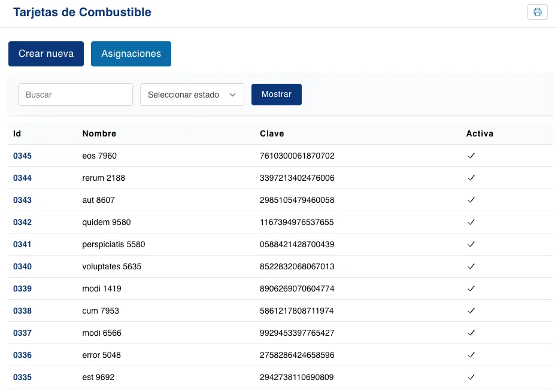558x392 pixels.
Task: Open card with Id 0342
Action: point(23,222)
